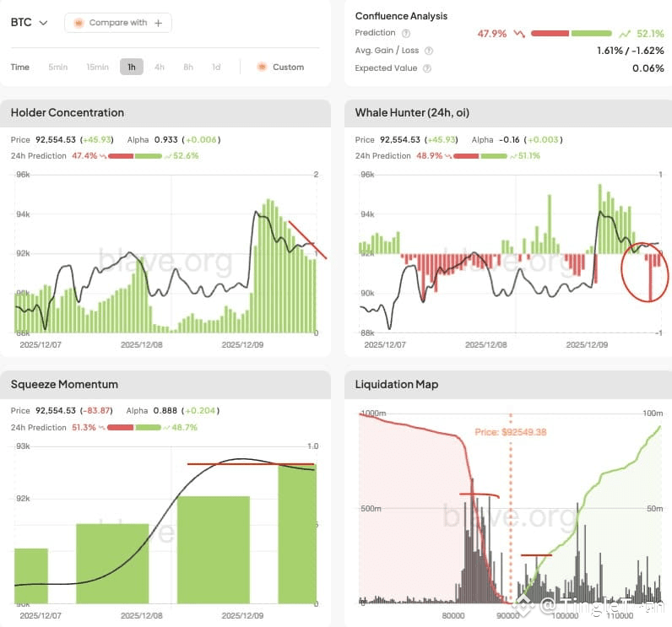Image resolution: width=672 pixels, height=627 pixels.
Task: Select the 1d timeframe
Action: click(216, 68)
